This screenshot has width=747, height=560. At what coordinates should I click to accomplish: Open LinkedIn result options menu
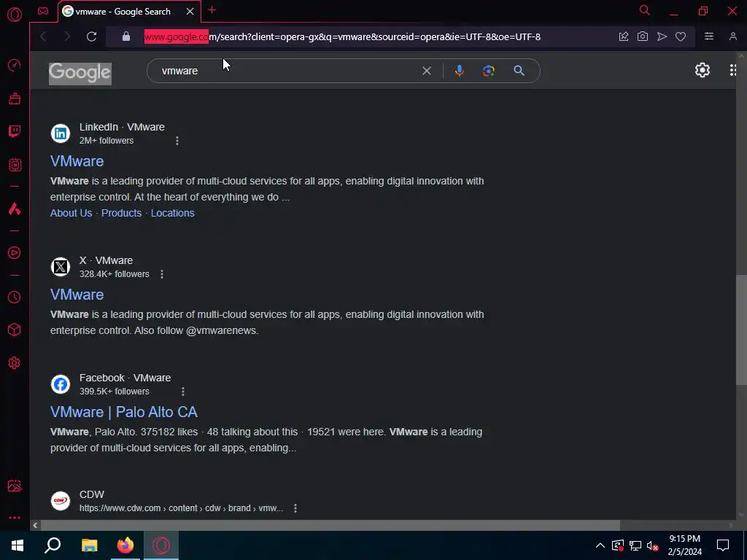click(177, 141)
